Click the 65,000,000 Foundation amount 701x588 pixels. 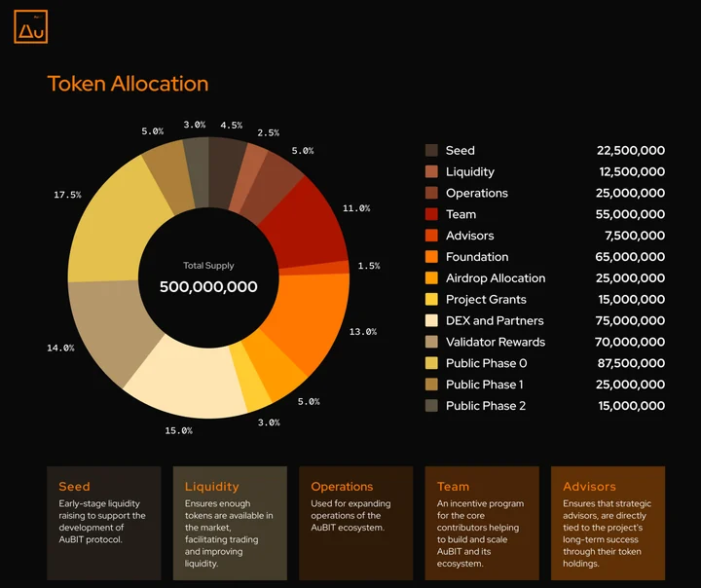point(630,257)
